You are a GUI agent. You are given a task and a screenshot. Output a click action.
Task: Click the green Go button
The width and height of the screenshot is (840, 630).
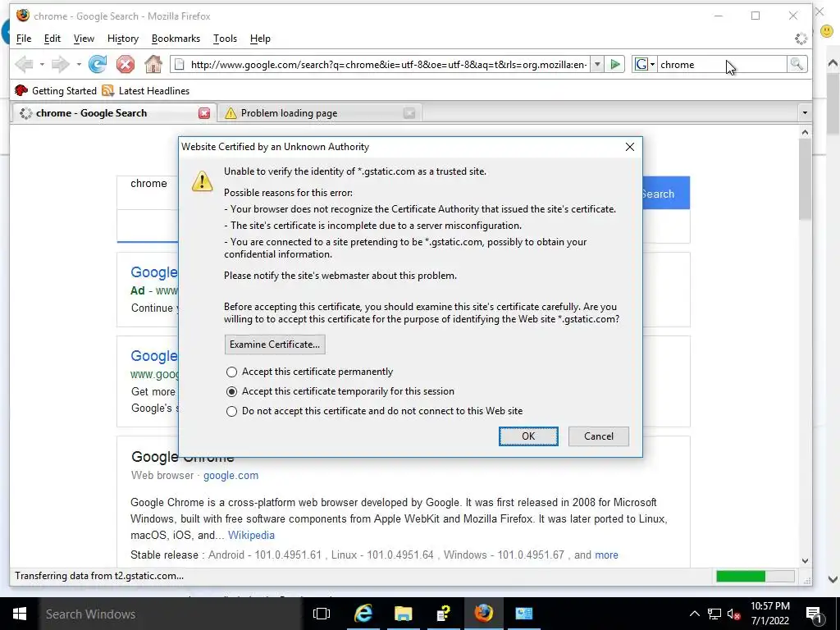pos(615,64)
